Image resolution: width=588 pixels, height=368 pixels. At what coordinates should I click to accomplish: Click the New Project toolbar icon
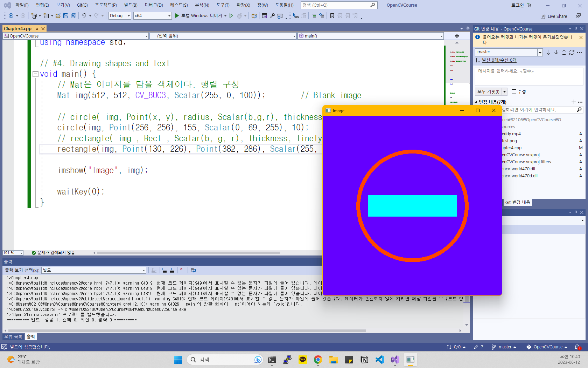tap(34, 16)
